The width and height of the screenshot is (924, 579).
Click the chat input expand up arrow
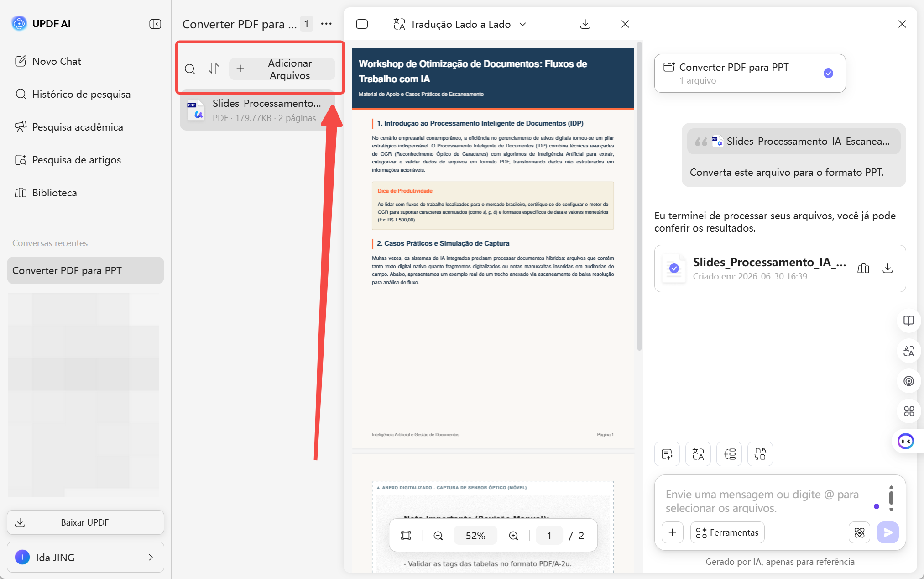[891, 487]
